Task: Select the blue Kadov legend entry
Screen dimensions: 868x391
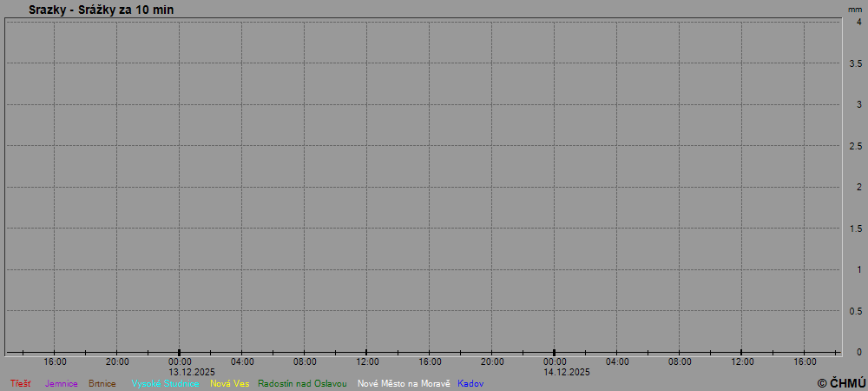Action: pos(470,383)
